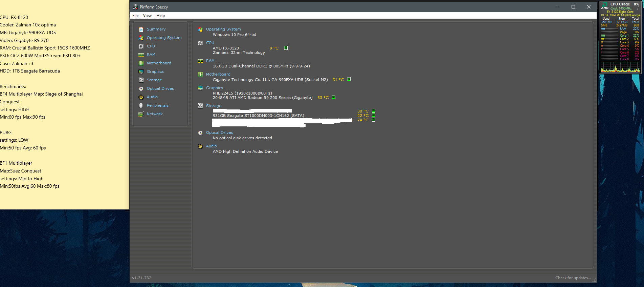
Task: Click the CPU Usage gadget history graph
Action: (x=620, y=67)
